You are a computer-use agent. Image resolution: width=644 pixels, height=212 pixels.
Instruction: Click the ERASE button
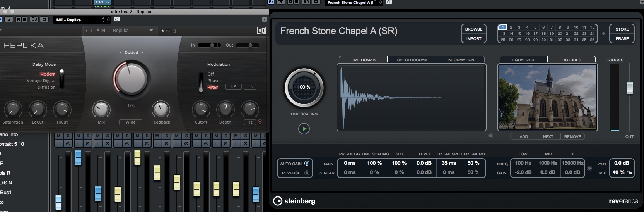(x=622, y=38)
